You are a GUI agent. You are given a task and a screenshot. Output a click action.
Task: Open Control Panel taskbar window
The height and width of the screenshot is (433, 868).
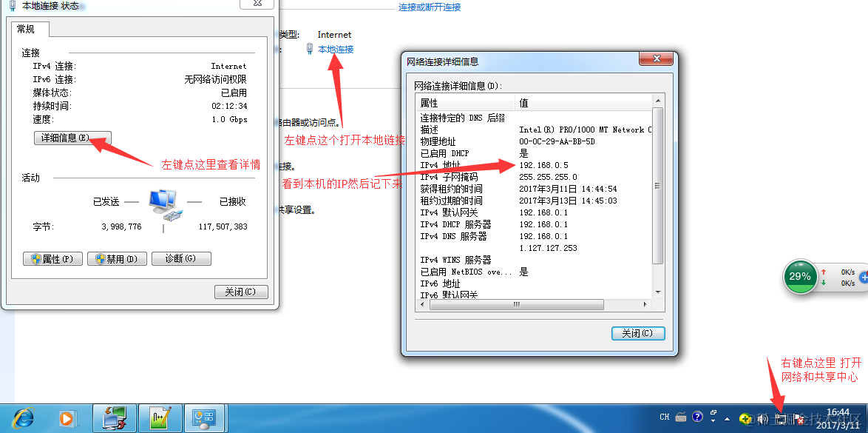(203, 418)
